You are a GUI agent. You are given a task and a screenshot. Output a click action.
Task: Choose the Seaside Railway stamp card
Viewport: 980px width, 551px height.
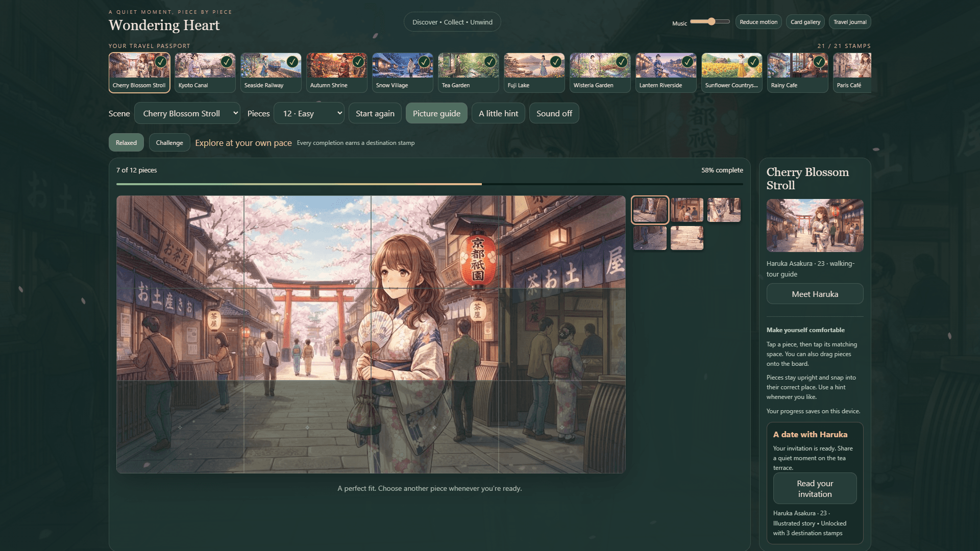[271, 72]
